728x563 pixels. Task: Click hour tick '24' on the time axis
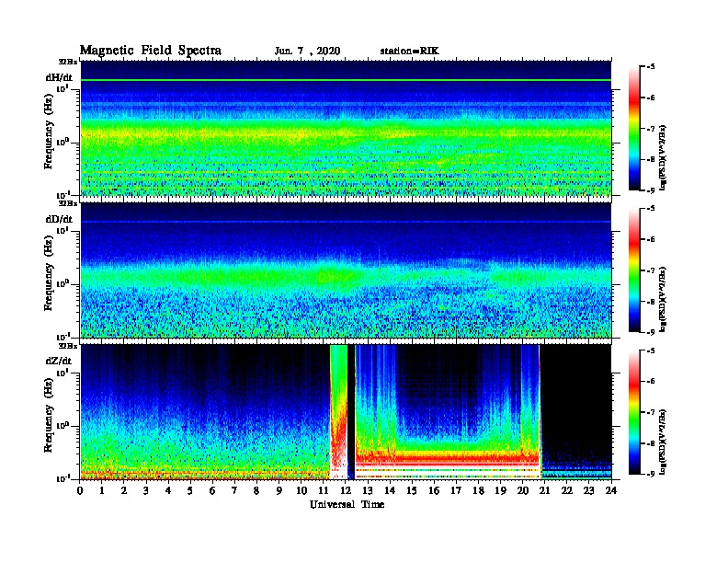(611, 491)
